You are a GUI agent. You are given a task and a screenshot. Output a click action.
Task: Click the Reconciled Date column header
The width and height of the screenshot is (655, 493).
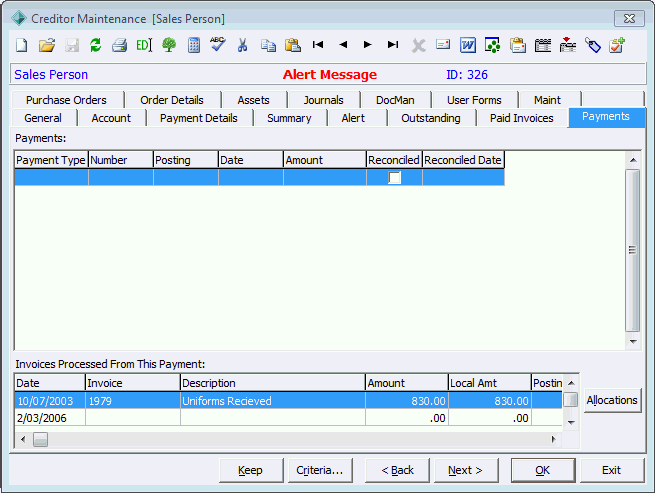pos(463,160)
